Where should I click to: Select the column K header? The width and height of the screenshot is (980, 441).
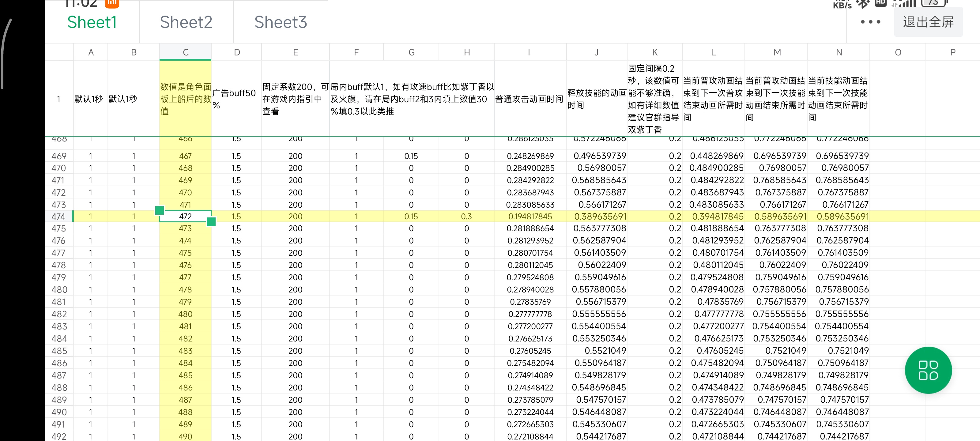(x=654, y=52)
